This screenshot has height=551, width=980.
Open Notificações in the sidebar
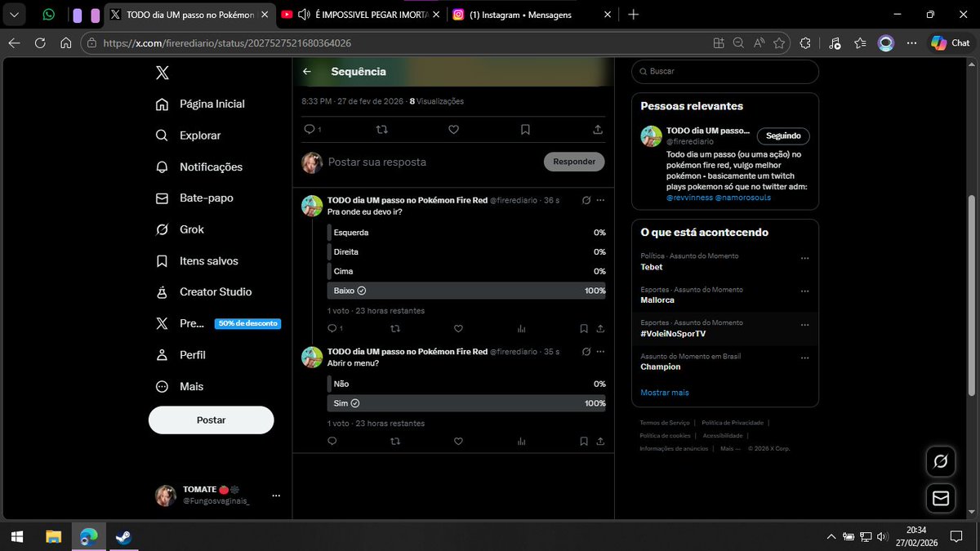click(x=199, y=167)
